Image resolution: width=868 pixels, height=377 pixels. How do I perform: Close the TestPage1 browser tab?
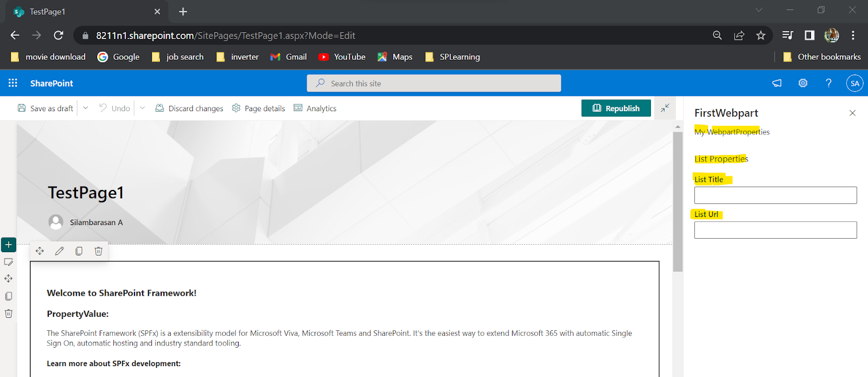tap(157, 11)
